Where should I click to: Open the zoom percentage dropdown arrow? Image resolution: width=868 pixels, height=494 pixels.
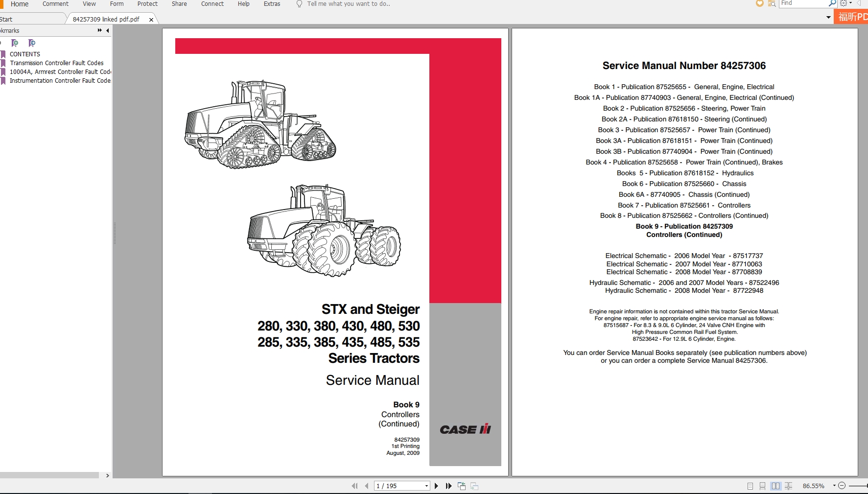tap(834, 486)
